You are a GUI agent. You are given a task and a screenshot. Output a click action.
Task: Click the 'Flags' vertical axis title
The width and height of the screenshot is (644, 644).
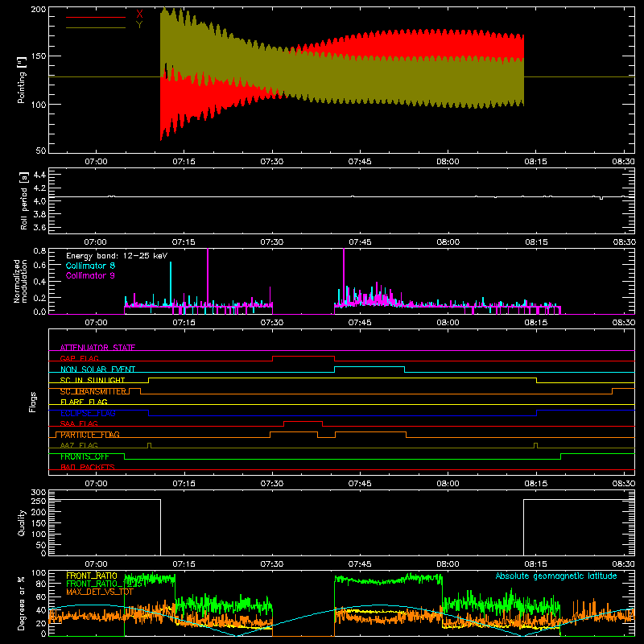pyautogui.click(x=32, y=402)
